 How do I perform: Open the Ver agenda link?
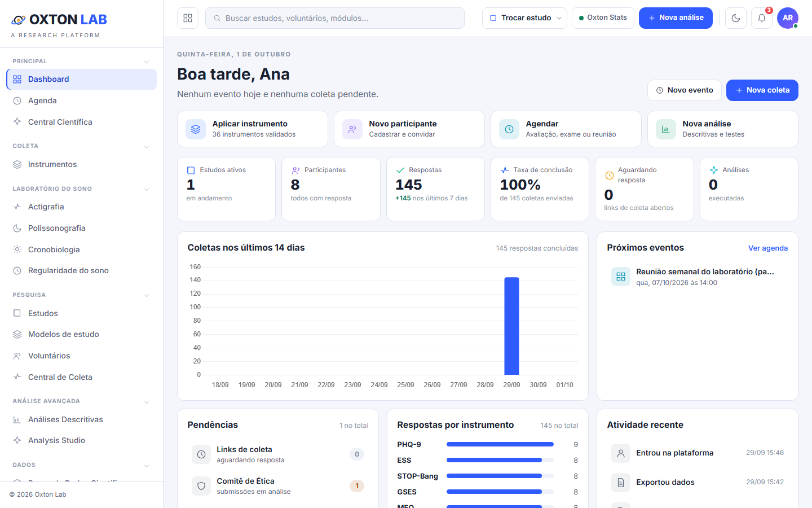point(768,248)
